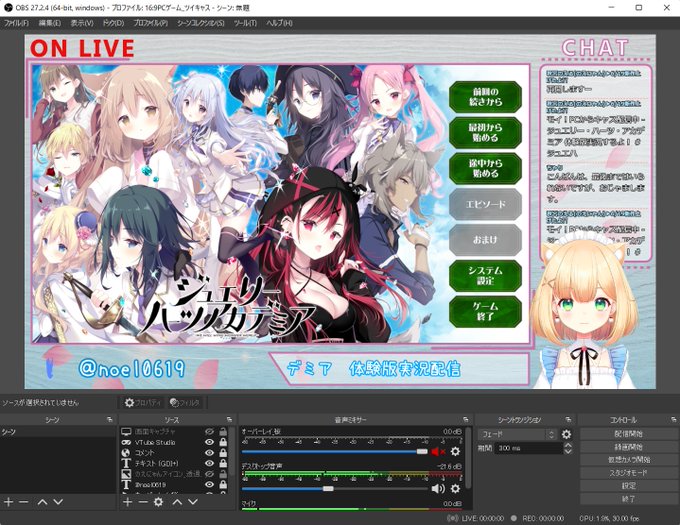Adjust オーバーレイ_板 volume slider
The height and width of the screenshot is (525, 680).
point(334,451)
